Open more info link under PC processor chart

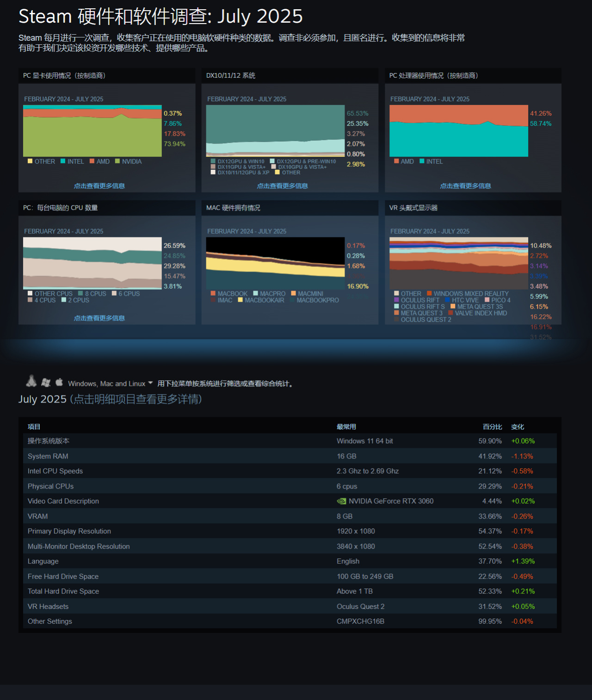click(x=465, y=186)
